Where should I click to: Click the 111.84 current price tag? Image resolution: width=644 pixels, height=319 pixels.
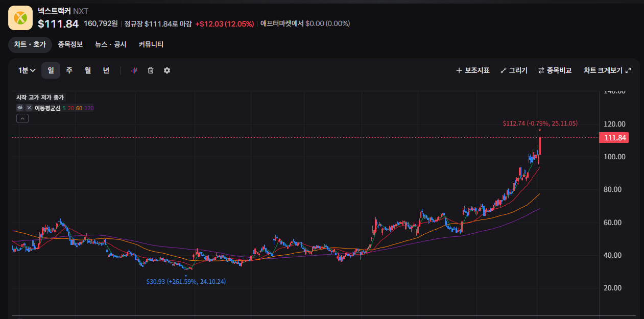click(x=614, y=138)
